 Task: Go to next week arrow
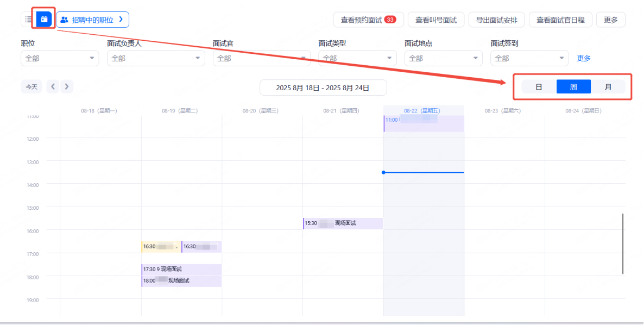(67, 86)
